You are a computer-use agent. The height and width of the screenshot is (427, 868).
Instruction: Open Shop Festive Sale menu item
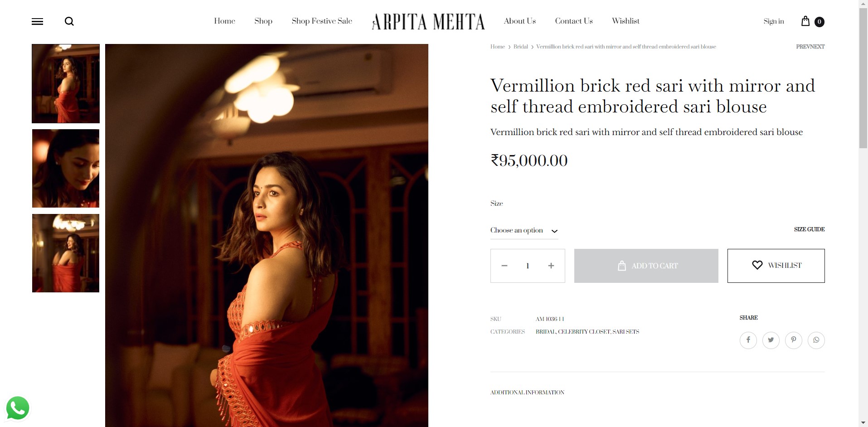click(x=322, y=21)
